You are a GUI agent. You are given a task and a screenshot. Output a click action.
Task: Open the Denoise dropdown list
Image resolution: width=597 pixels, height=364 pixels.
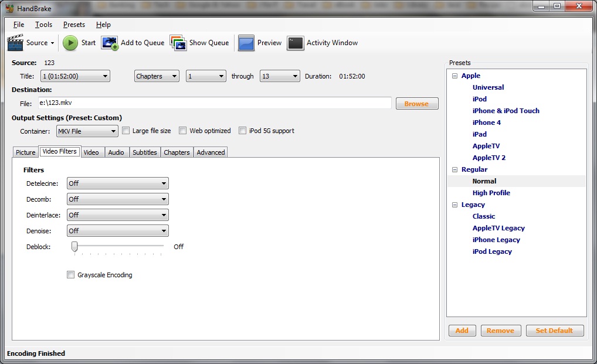click(117, 231)
